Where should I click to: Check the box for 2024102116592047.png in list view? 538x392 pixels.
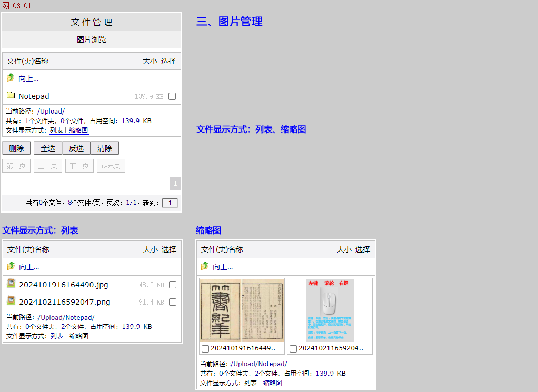[x=173, y=302]
